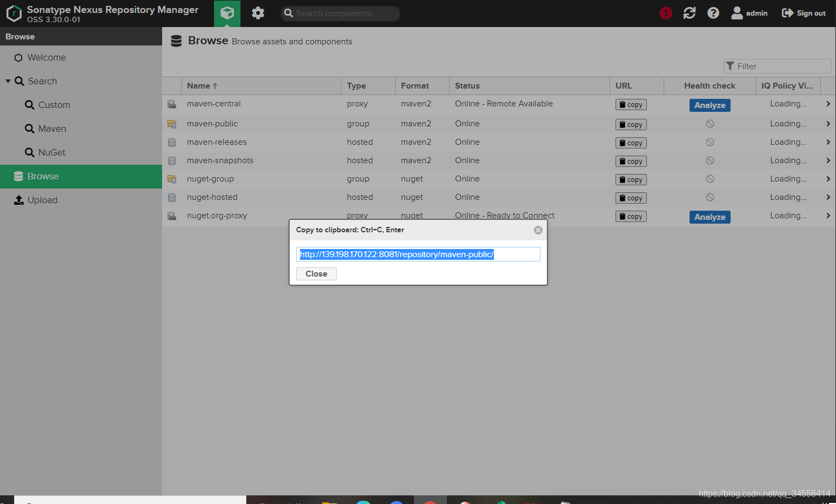This screenshot has height=504, width=836.
Task: Open the maven-releases repository
Action: point(217,142)
